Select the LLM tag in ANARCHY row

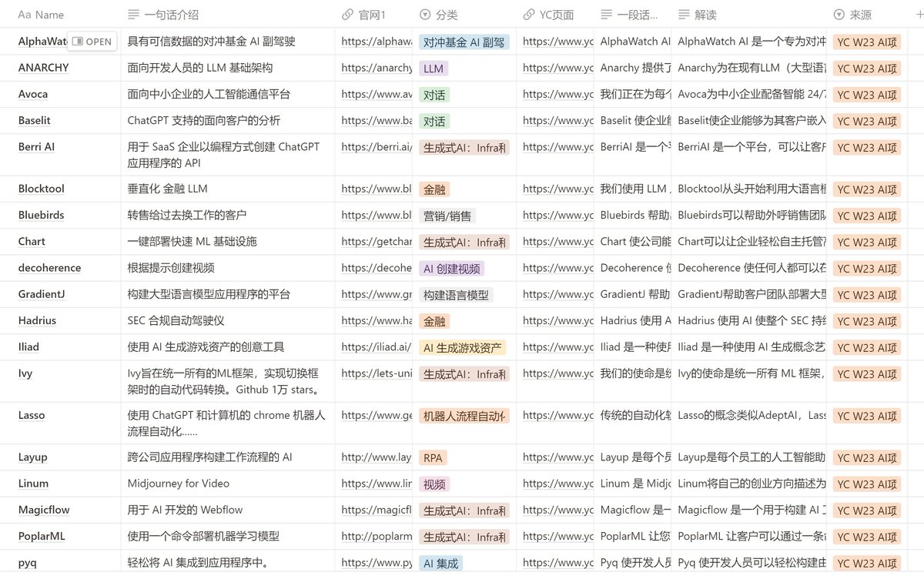[x=434, y=69]
